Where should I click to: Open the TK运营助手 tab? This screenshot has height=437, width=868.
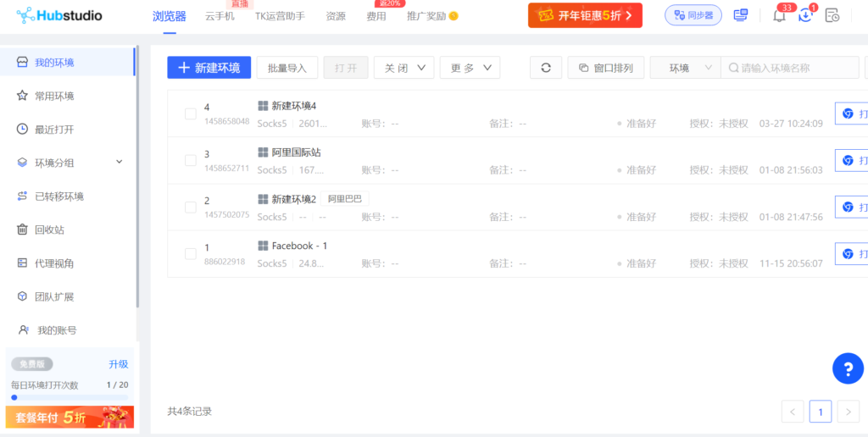280,16
